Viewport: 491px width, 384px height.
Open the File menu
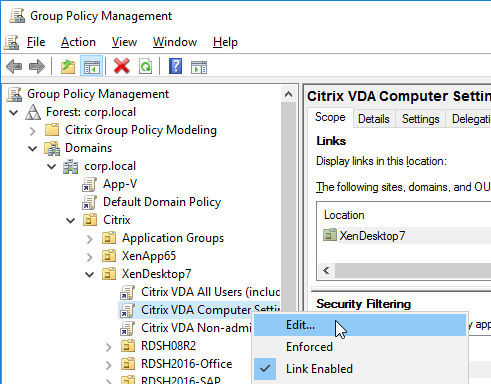point(36,42)
